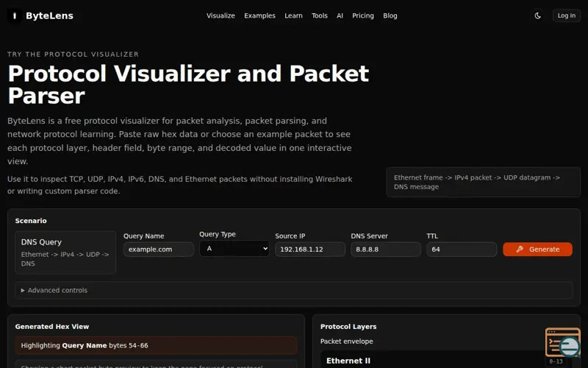Click the 0-13 byte range badge
The width and height of the screenshot is (588, 368).
[x=556, y=361]
